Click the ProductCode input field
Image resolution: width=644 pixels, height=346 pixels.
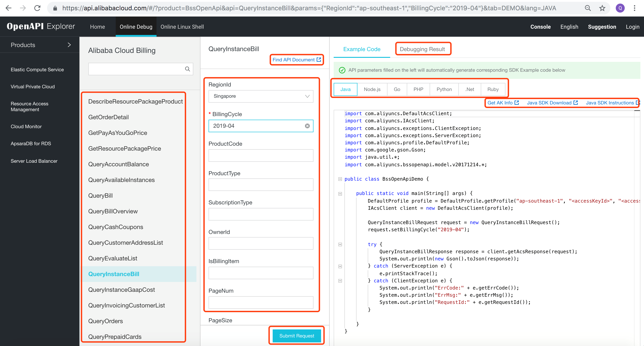pos(261,155)
